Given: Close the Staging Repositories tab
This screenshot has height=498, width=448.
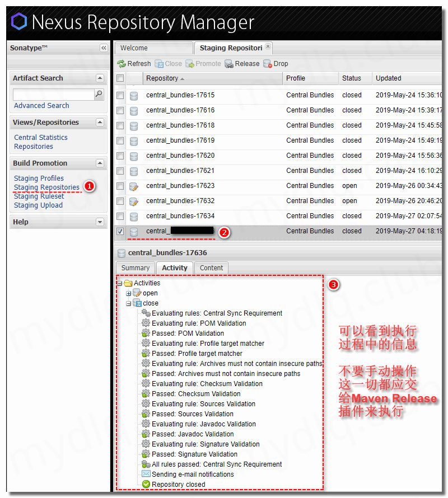Looking at the screenshot, I should click(x=268, y=46).
